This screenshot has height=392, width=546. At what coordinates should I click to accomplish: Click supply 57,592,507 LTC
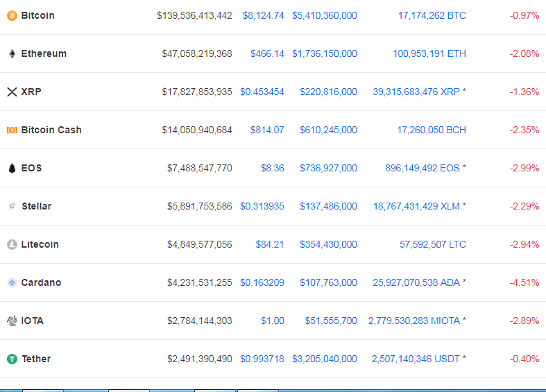[432, 244]
